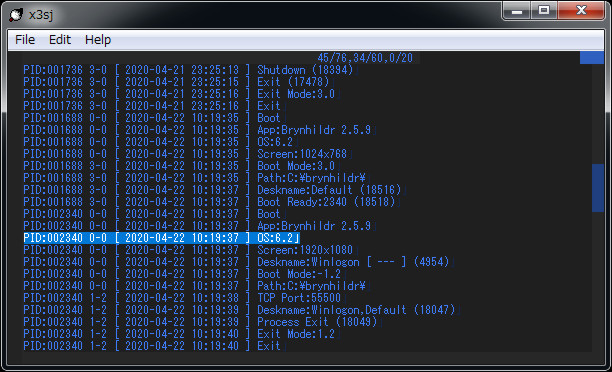
Task: Select the 'Boot Mode:3.0' log line
Action: point(179,166)
